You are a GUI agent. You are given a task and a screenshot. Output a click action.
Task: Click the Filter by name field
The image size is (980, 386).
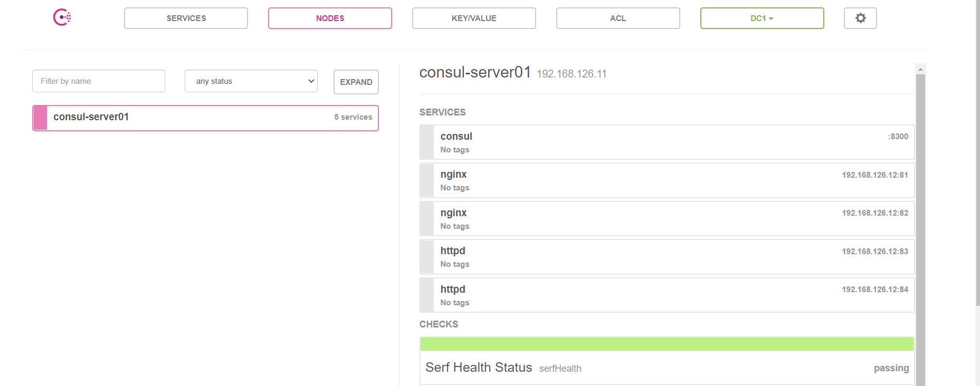(x=99, y=81)
